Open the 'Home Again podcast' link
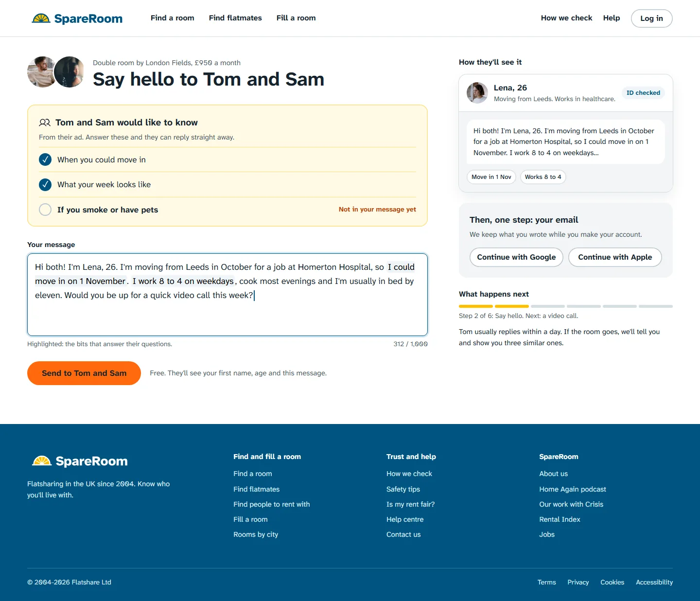Screen dimensions: 700x601 pyautogui.click(x=573, y=489)
